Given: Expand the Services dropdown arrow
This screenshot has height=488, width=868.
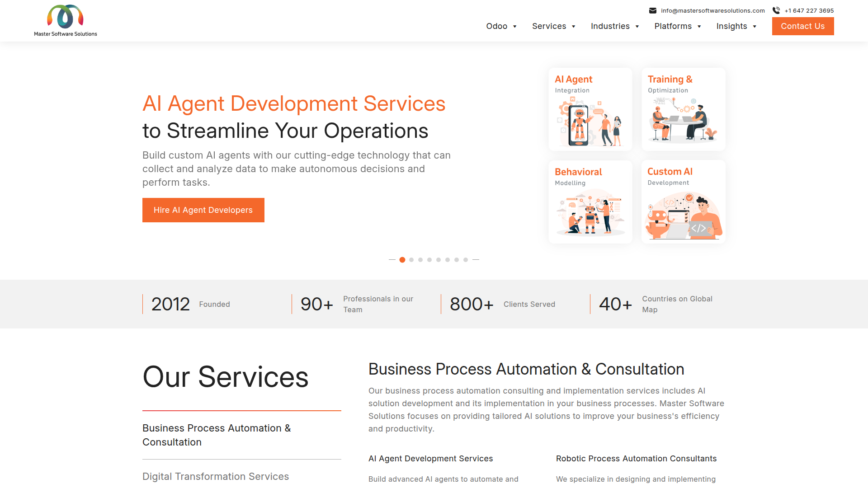Looking at the screenshot, I should pos(574,27).
